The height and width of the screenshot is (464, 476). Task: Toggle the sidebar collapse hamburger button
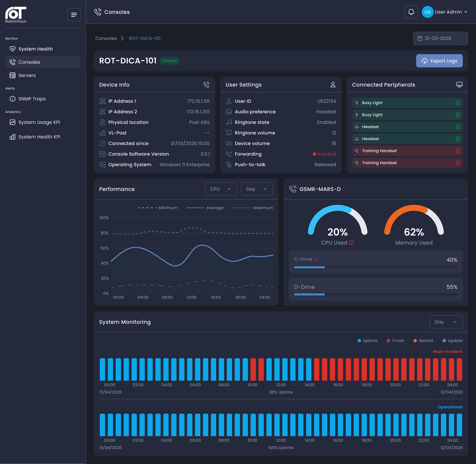(74, 15)
